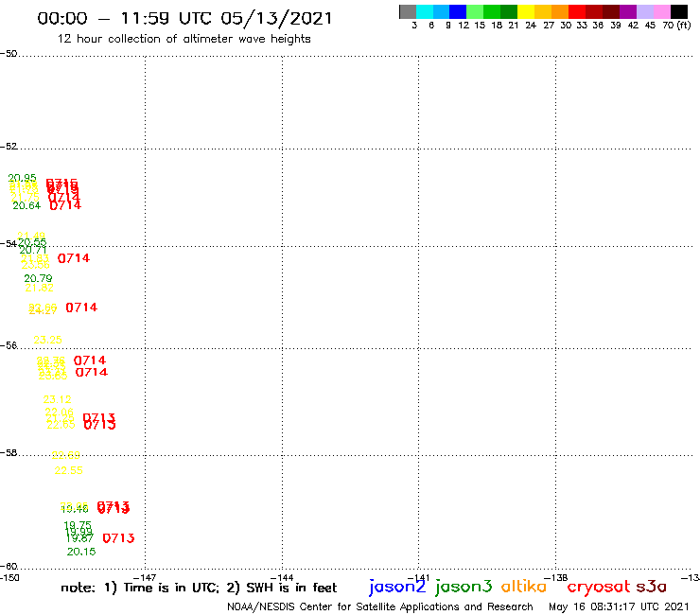The height and width of the screenshot is (615, 700).
Task: Select the -52 latitude axis label
Action: pos(9,147)
